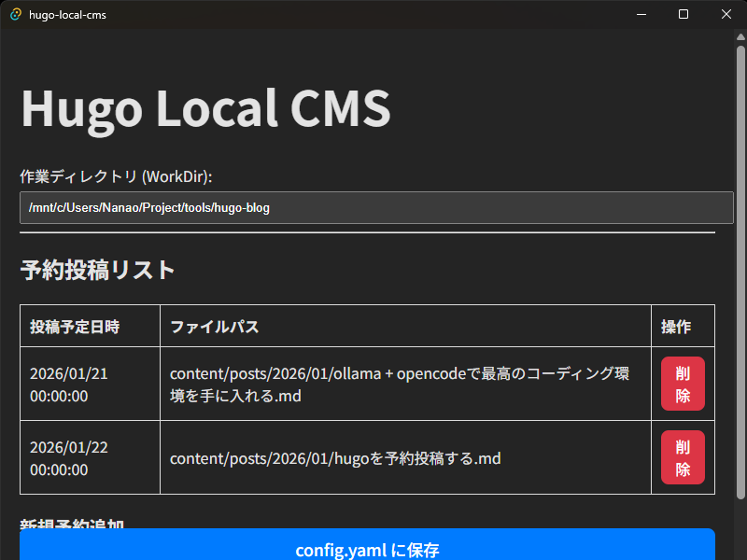
Task: Click the scrollbar up arrow
Action: click(x=741, y=36)
